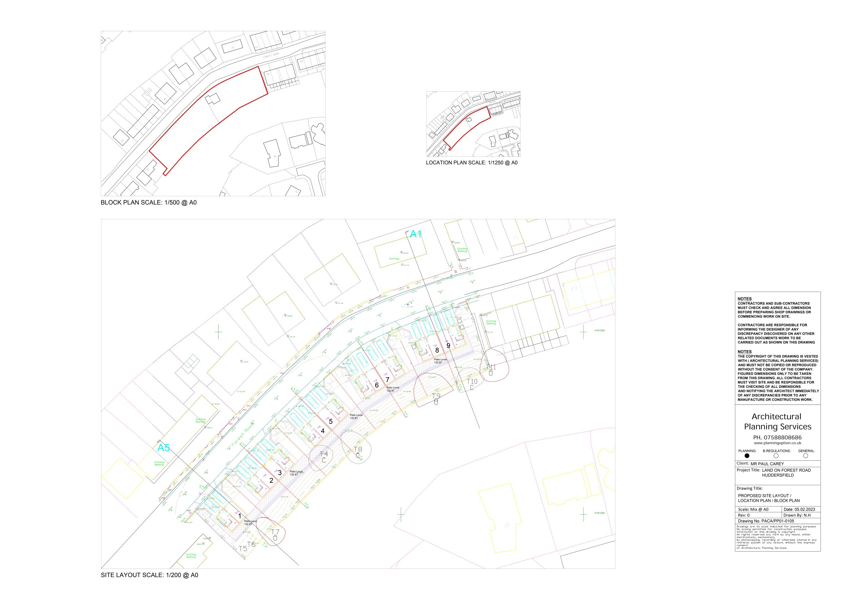The height and width of the screenshot is (614, 868).
Task: Click the cyan A1 section marker
Action: pos(416,234)
